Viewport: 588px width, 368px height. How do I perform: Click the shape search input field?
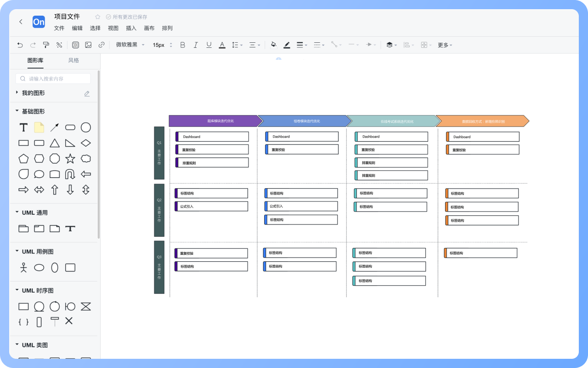pyautogui.click(x=53, y=79)
